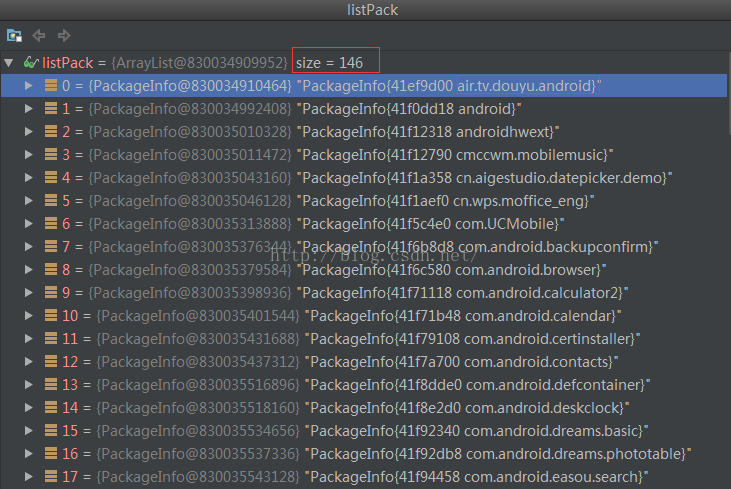Click the 'listPack' variable name in root row
The width and height of the screenshot is (731, 489).
click(68, 62)
